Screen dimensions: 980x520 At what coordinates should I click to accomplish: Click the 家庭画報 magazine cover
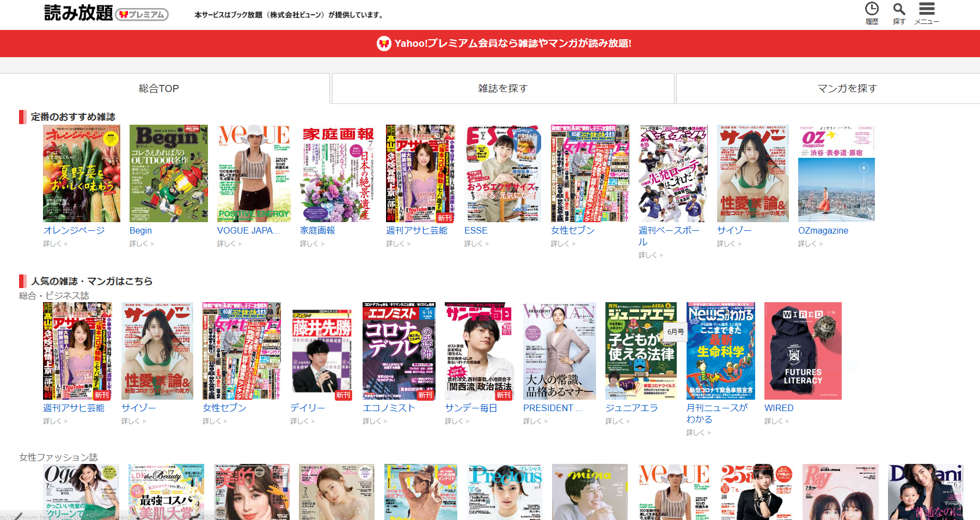[338, 173]
